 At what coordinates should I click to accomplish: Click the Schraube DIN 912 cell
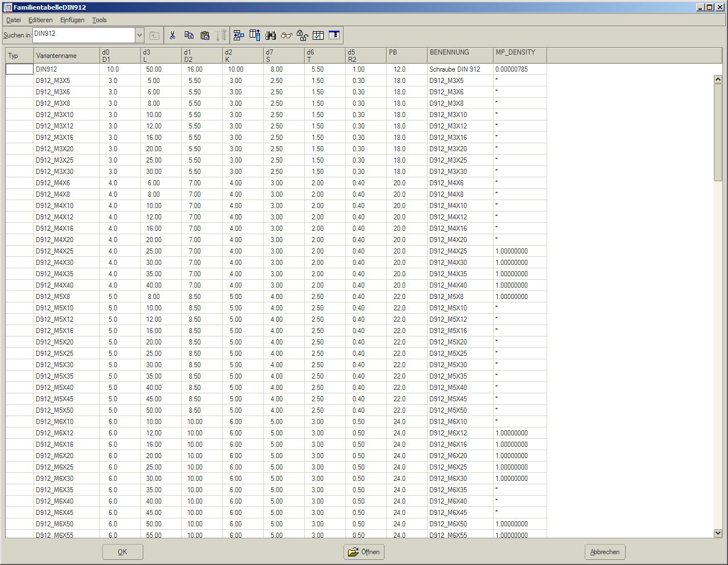coord(460,69)
